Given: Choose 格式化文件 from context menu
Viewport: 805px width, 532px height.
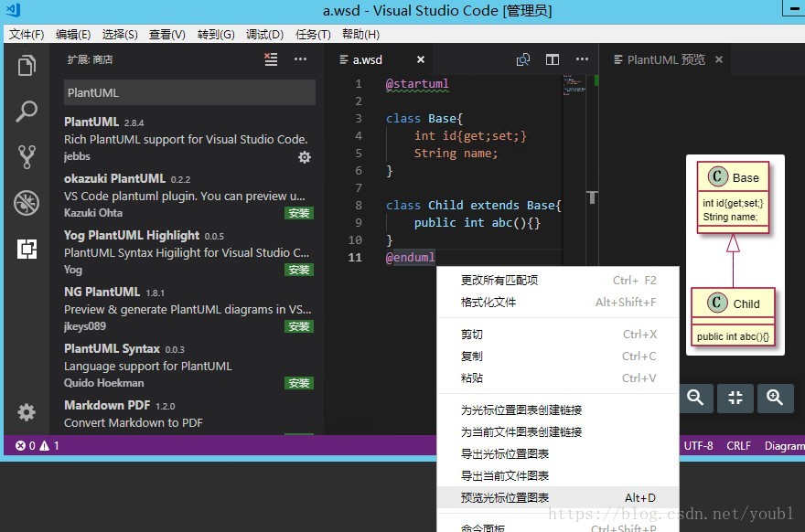Looking at the screenshot, I should pos(558,303).
